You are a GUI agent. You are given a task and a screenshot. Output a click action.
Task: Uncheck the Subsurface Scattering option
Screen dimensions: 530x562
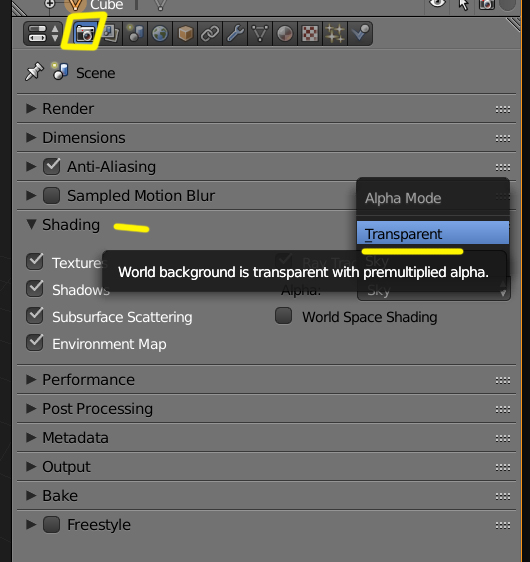click(x=35, y=316)
